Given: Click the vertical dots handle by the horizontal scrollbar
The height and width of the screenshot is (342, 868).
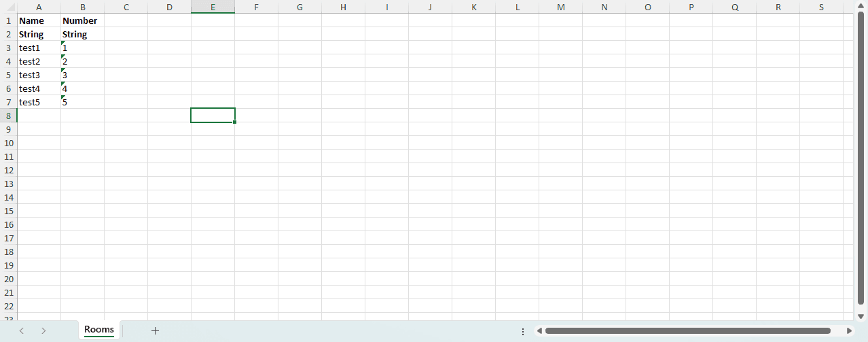Looking at the screenshot, I should [523, 331].
